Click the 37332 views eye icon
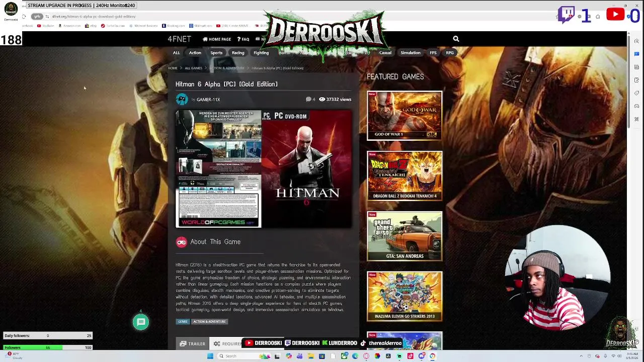The height and width of the screenshot is (362, 644). 322,100
